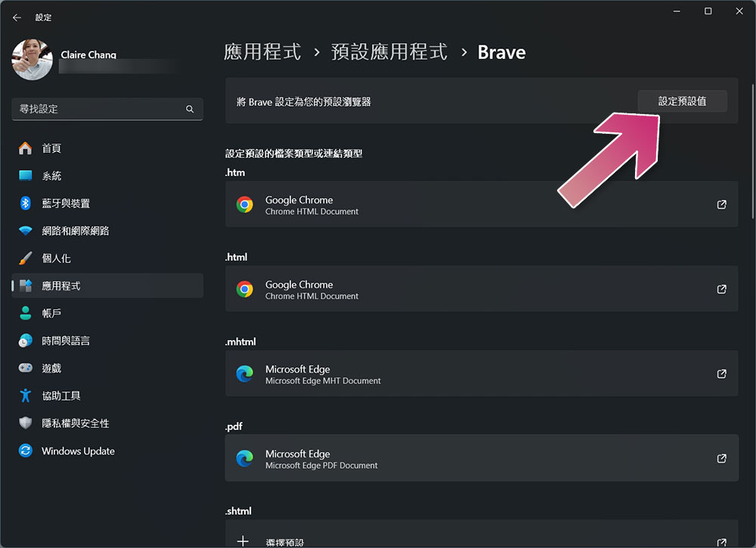Open 個人化 settings section
756x548 pixels.
107,258
